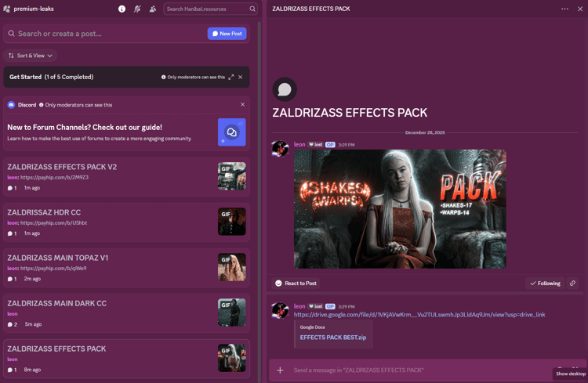Open the forum channels guide image
The width and height of the screenshot is (588, 383).
coord(232,132)
